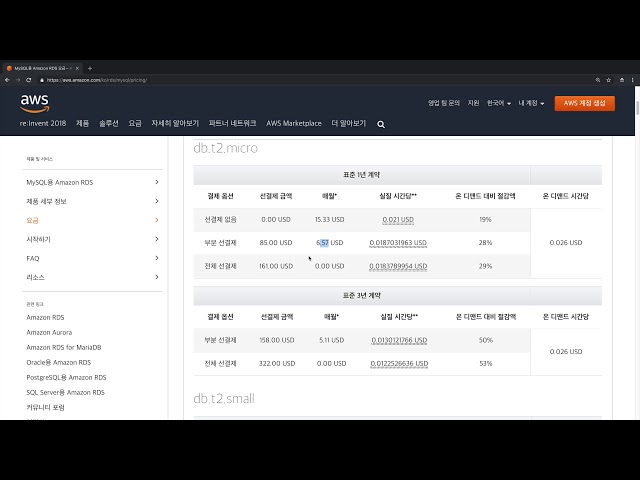This screenshot has height=480, width=640.
Task: Click the 지원 header link
Action: tap(473, 103)
